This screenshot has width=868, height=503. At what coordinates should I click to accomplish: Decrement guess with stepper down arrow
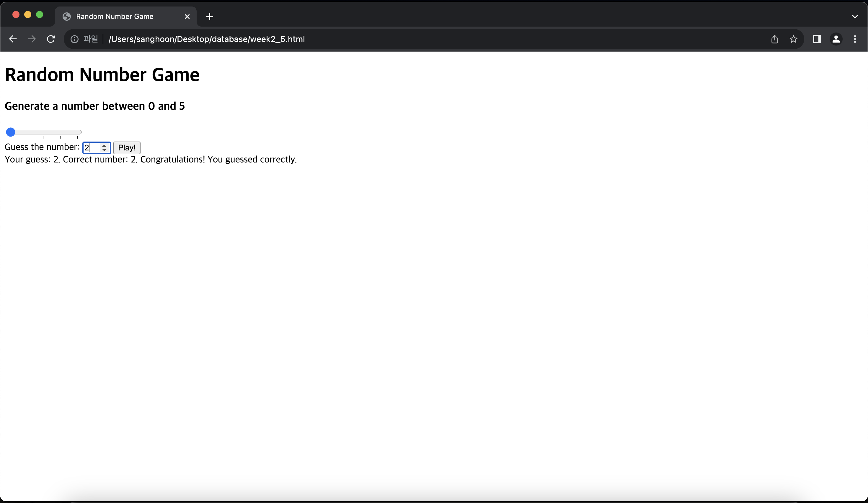[x=104, y=150]
